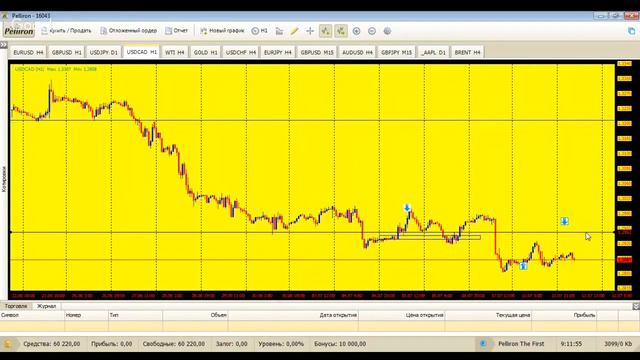Expand the left side panel with double chevron

tap(4, 45)
